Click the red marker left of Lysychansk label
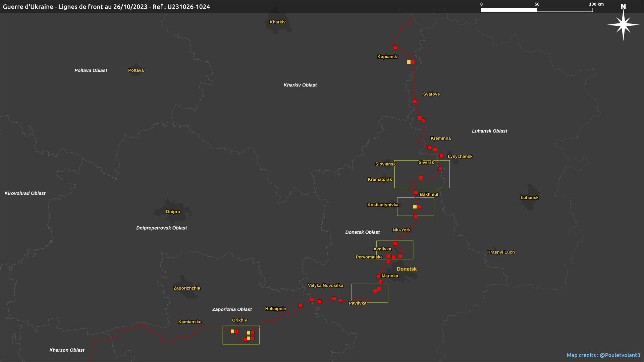Image resolution: width=644 pixels, height=362 pixels. pyautogui.click(x=441, y=156)
